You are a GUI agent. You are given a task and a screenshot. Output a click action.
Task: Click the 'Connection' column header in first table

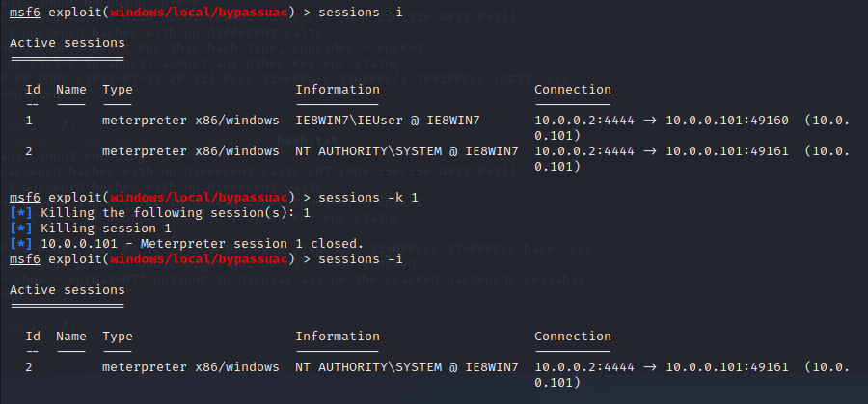click(572, 90)
